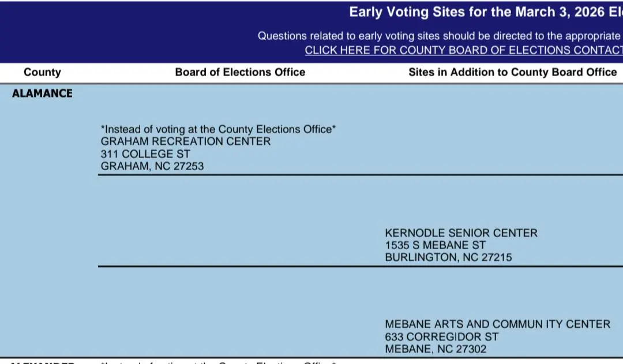Click the GRAHAM, NC 27253 line
The height and width of the screenshot is (364, 623).
coord(152,166)
